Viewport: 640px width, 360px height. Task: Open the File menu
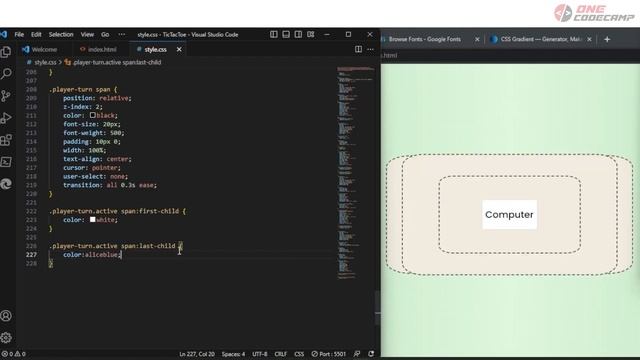click(19, 35)
